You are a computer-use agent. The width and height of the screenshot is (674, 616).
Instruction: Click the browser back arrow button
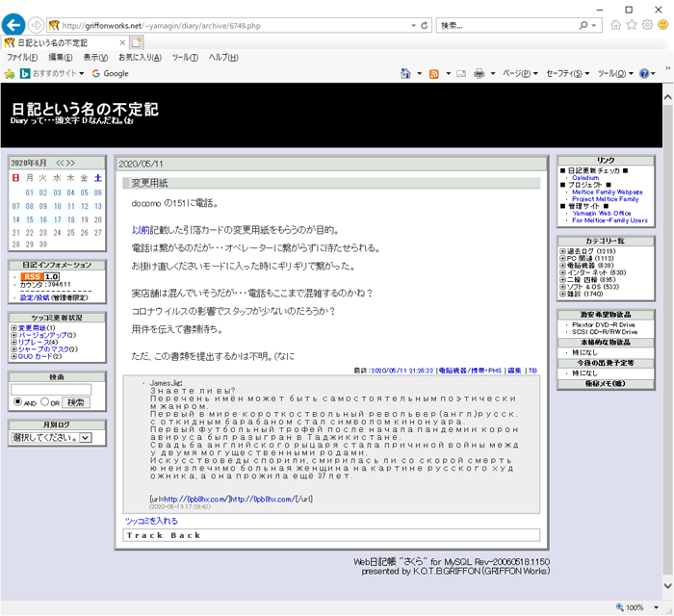[x=14, y=25]
